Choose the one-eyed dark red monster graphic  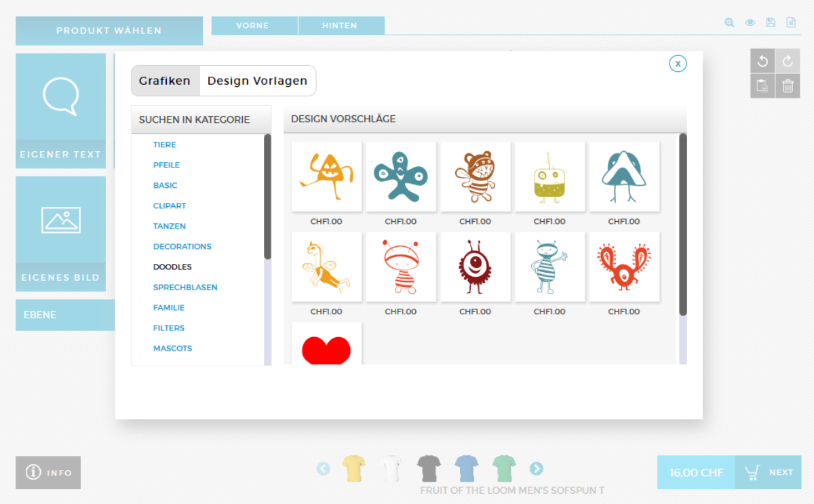pos(475,267)
